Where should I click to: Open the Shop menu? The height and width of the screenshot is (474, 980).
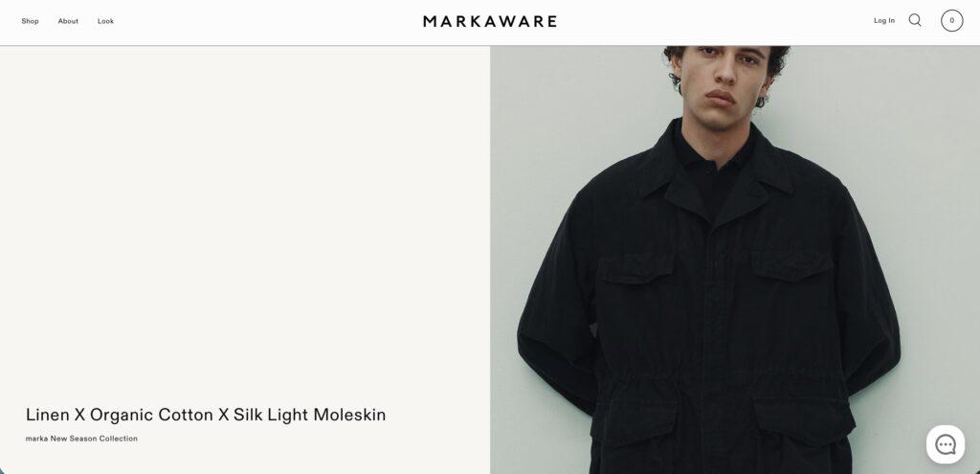[30, 21]
